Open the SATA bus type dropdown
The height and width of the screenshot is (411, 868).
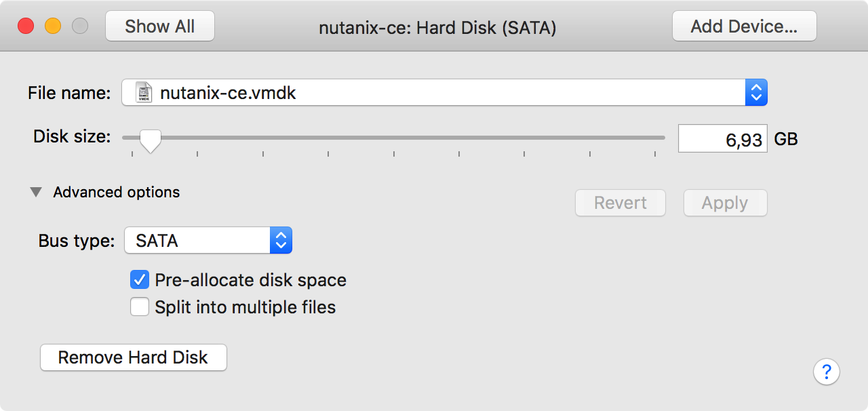(x=208, y=240)
